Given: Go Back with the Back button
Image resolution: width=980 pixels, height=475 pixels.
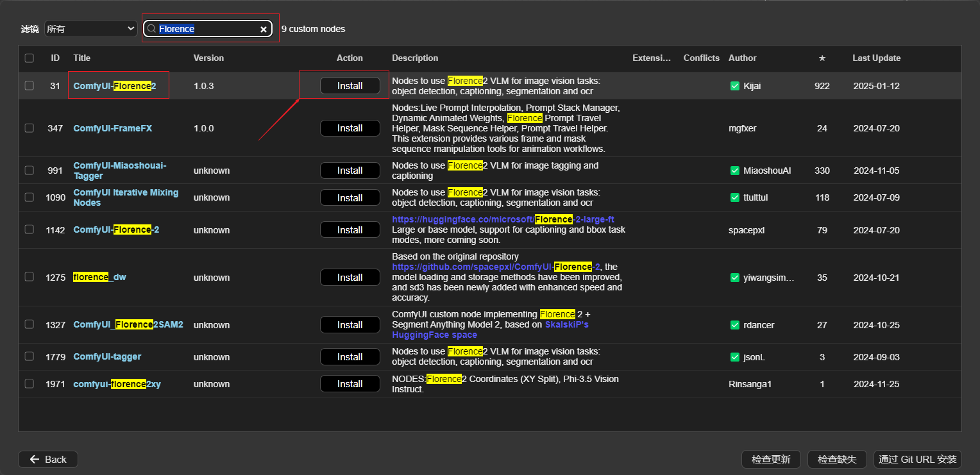Looking at the screenshot, I should click(x=48, y=459).
